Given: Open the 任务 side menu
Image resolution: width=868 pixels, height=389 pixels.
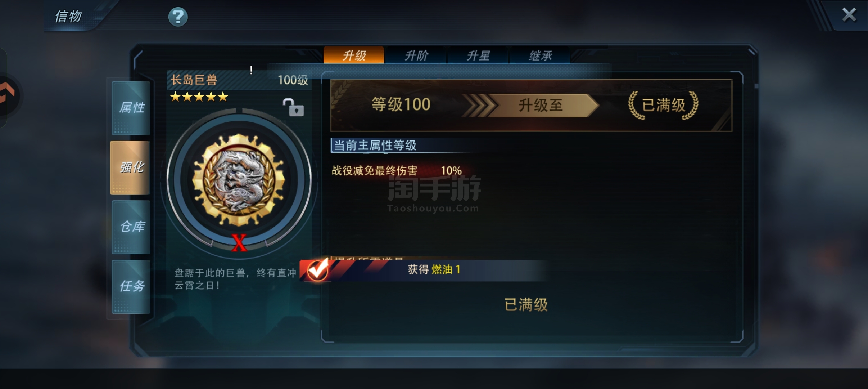Looking at the screenshot, I should [x=131, y=286].
